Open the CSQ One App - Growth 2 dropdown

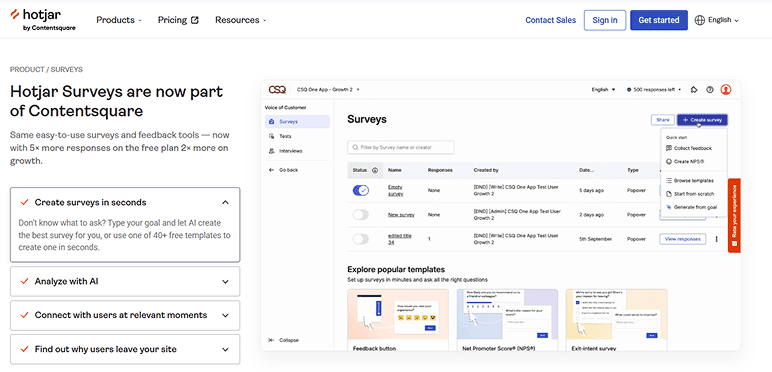pyautogui.click(x=328, y=90)
